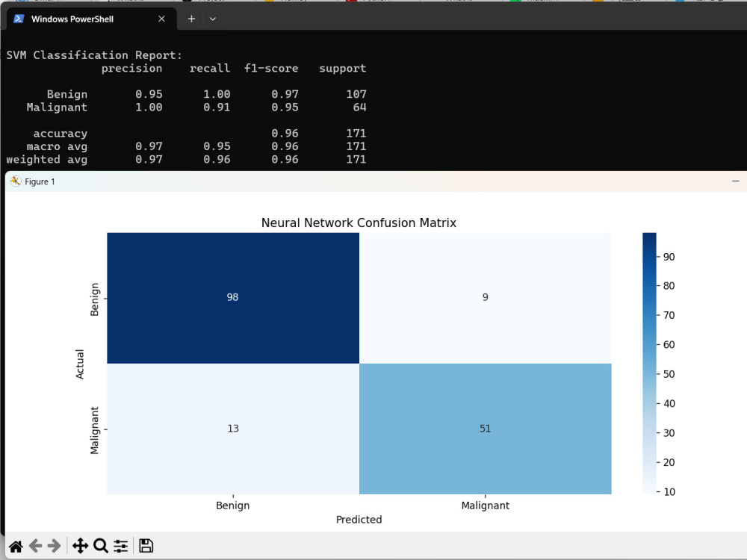The width and height of the screenshot is (747, 560).
Task: Activate Zoom to rectangle magnifier tool
Action: [101, 546]
